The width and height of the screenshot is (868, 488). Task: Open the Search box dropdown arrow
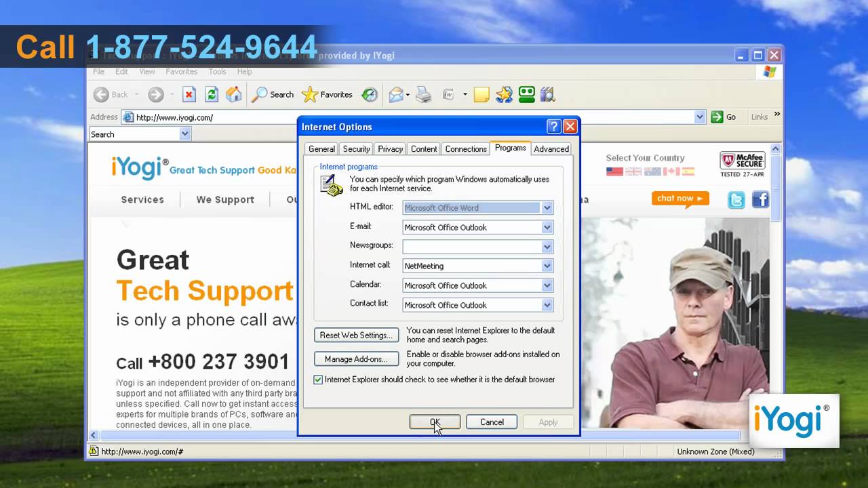185,134
